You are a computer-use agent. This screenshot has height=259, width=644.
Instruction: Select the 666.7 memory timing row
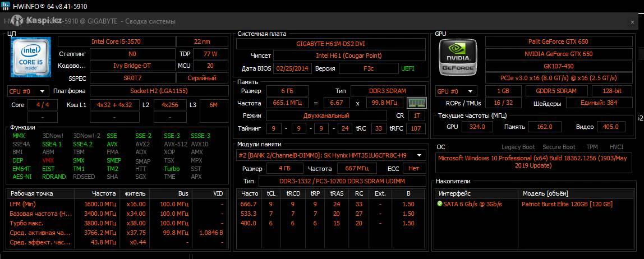(331, 204)
